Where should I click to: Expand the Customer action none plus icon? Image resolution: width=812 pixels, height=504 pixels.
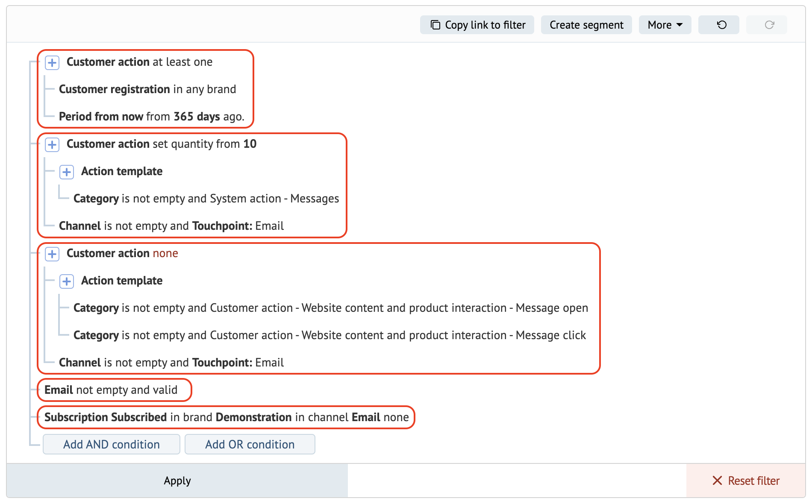(x=52, y=254)
